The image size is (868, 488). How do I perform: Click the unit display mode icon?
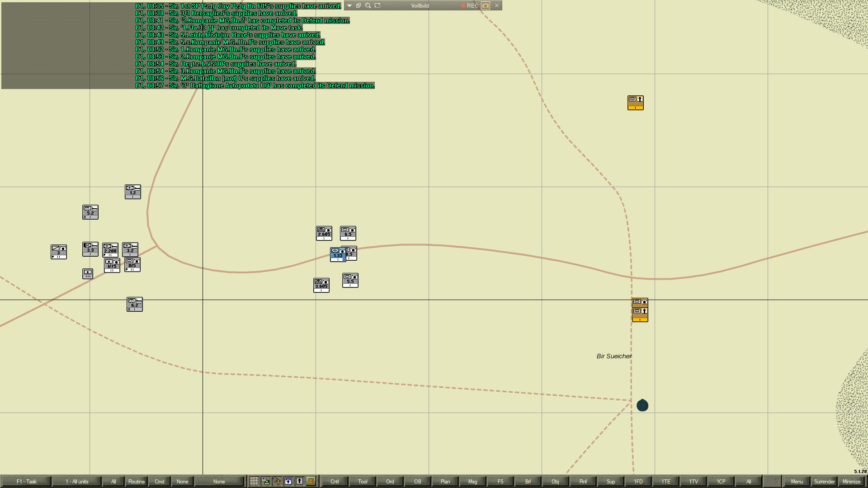(265, 481)
